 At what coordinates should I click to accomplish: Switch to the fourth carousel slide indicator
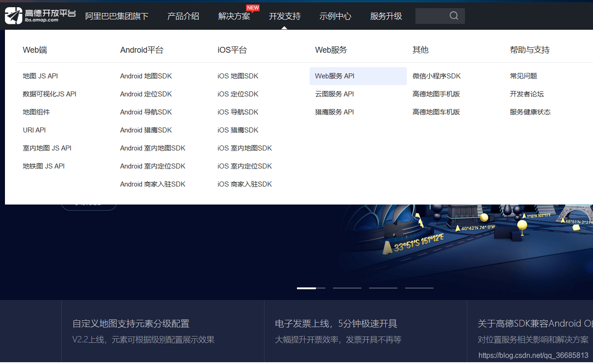point(419,288)
